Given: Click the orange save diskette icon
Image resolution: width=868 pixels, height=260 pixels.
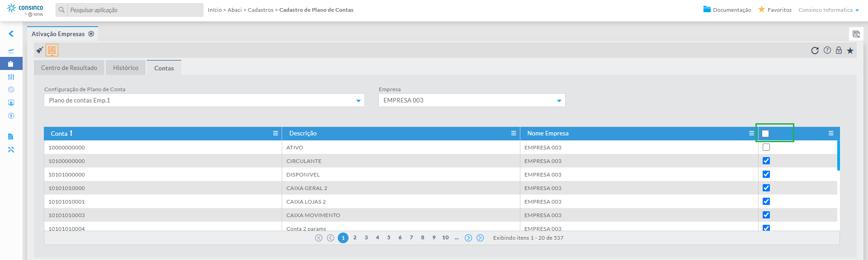Looking at the screenshot, I should point(52,50).
